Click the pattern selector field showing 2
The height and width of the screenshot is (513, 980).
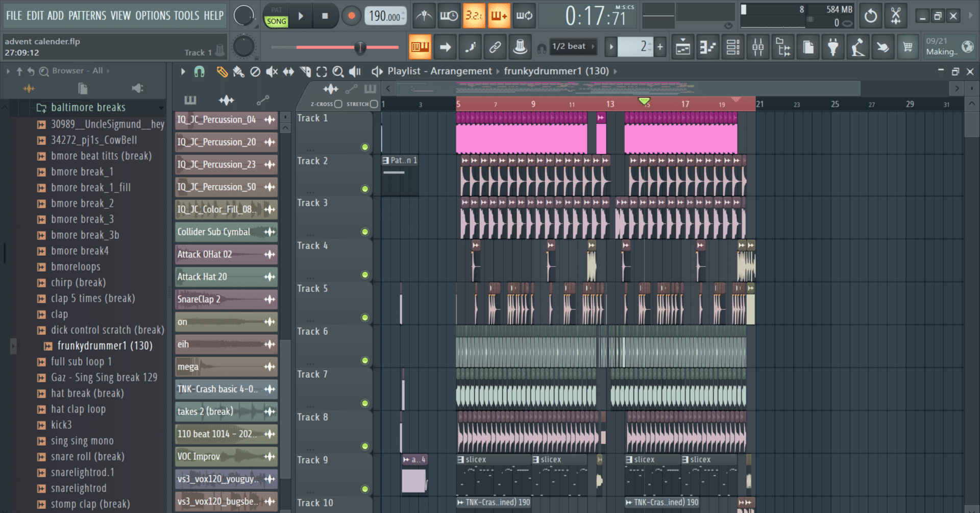pyautogui.click(x=635, y=47)
